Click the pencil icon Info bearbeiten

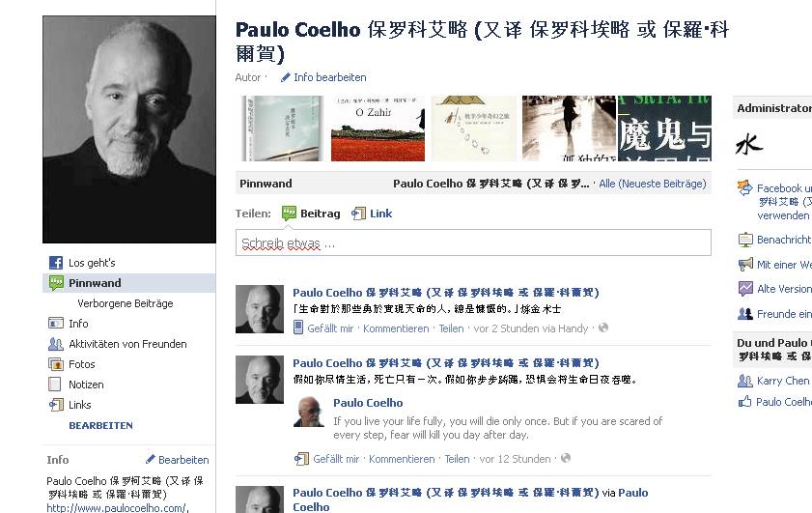point(286,77)
